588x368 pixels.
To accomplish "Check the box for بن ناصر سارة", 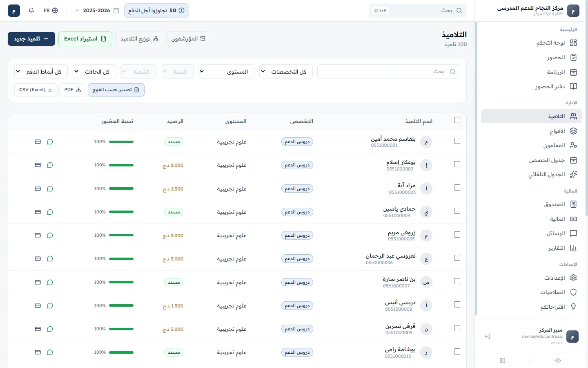I will click(x=457, y=281).
